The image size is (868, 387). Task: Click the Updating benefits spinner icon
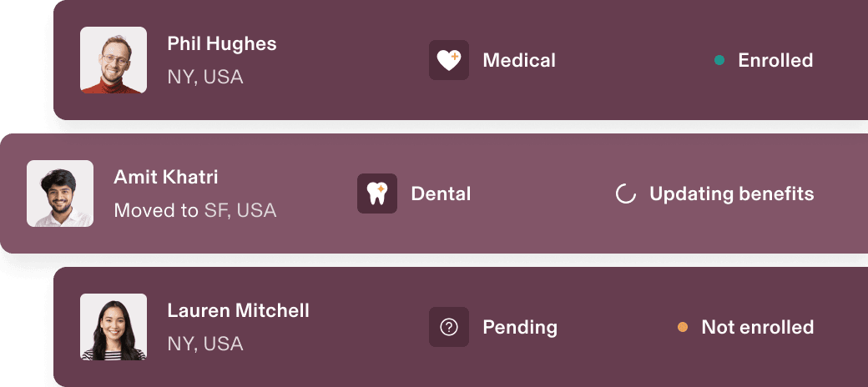point(625,194)
